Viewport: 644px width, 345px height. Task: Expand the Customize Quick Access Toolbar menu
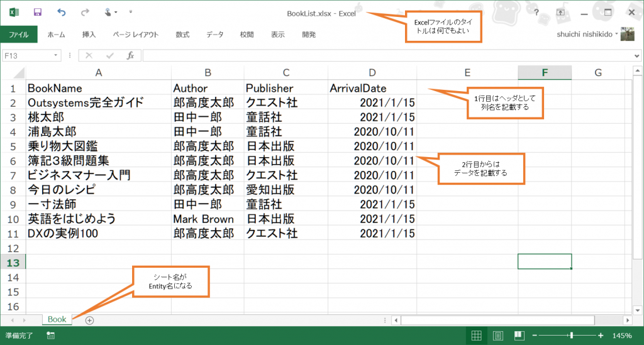(x=130, y=12)
